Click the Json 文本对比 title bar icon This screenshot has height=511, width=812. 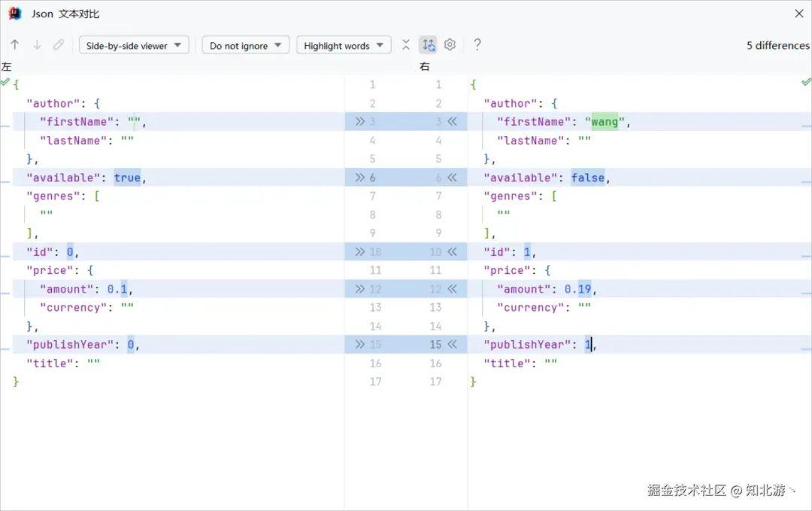pos(14,13)
